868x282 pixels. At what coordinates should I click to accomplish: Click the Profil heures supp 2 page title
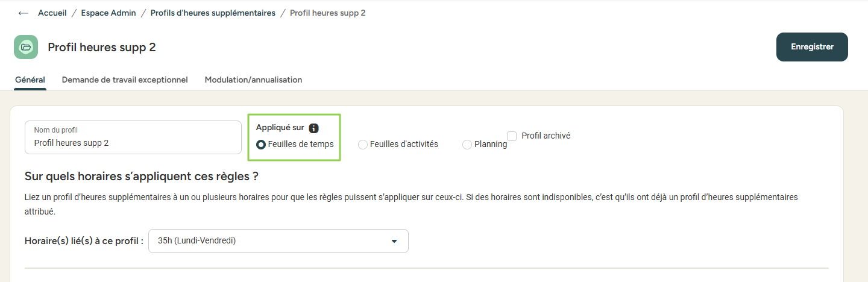coord(102,47)
